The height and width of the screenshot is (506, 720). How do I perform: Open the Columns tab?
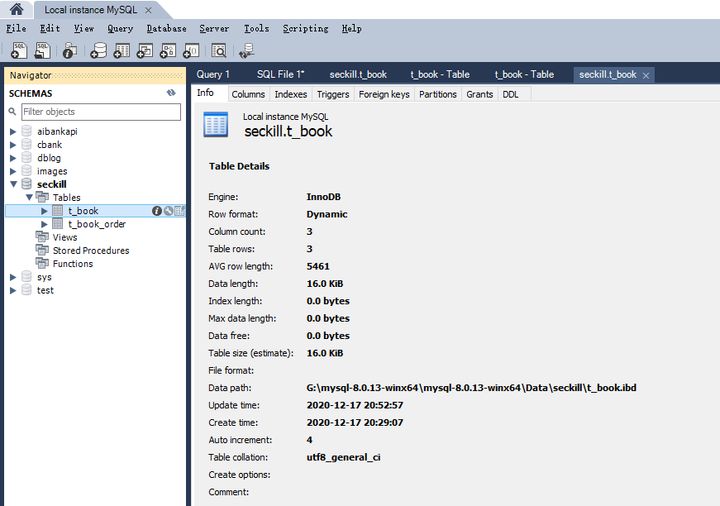click(x=248, y=94)
